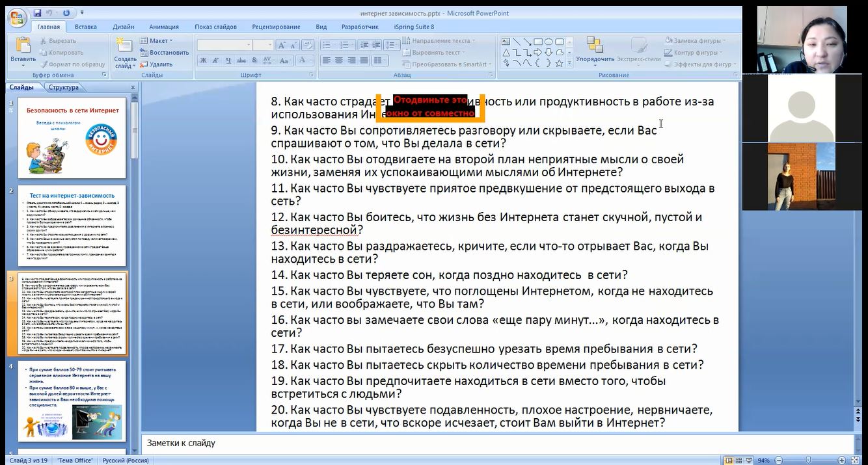Switch to slide sorter view in the status bar

coord(739,460)
